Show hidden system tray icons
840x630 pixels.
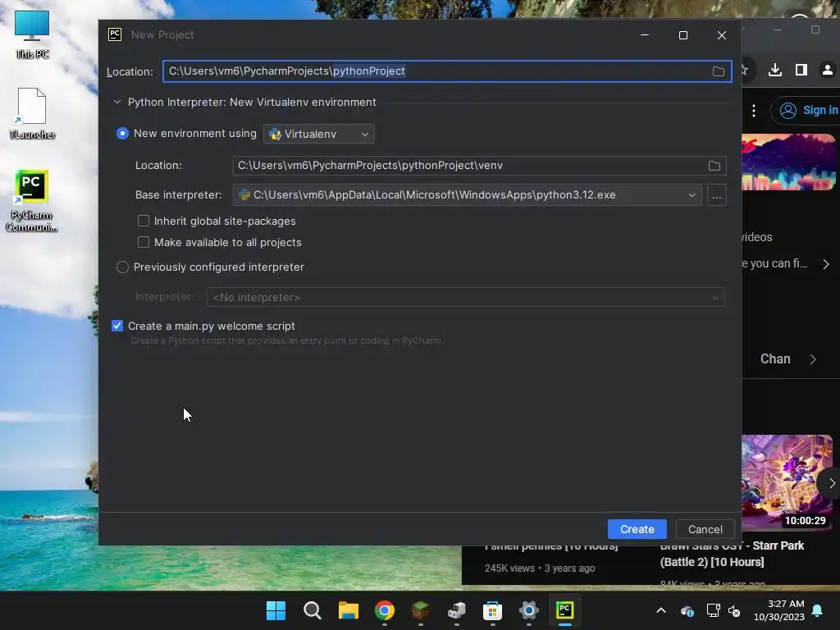[x=661, y=610]
